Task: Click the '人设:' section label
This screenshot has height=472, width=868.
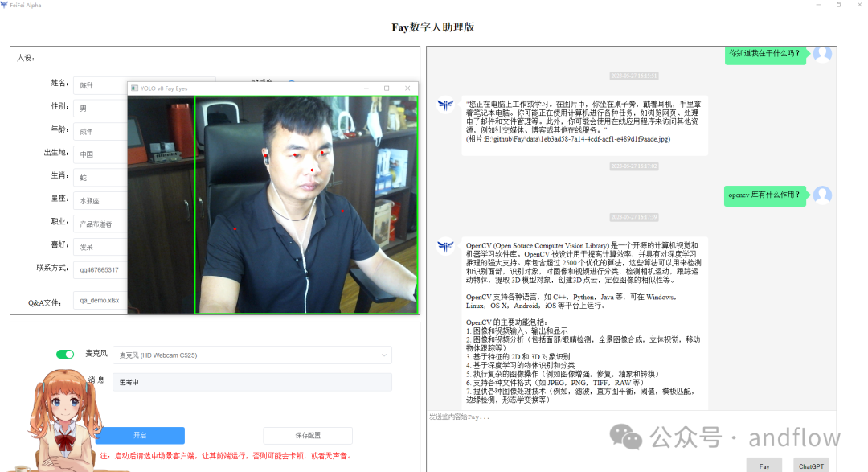Action: (26, 58)
